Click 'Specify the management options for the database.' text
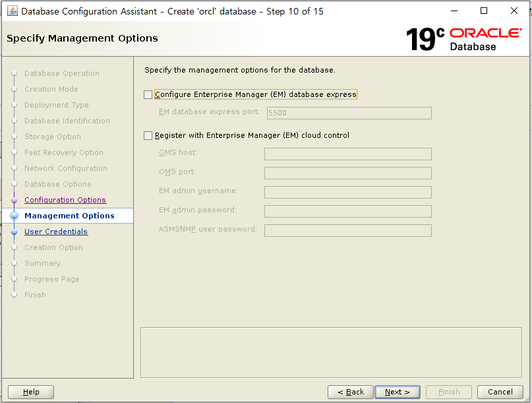 pyautogui.click(x=240, y=70)
